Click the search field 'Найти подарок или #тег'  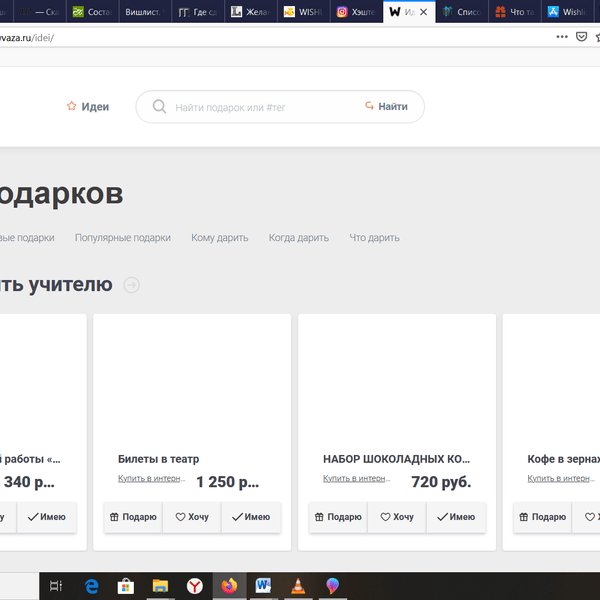(260, 107)
